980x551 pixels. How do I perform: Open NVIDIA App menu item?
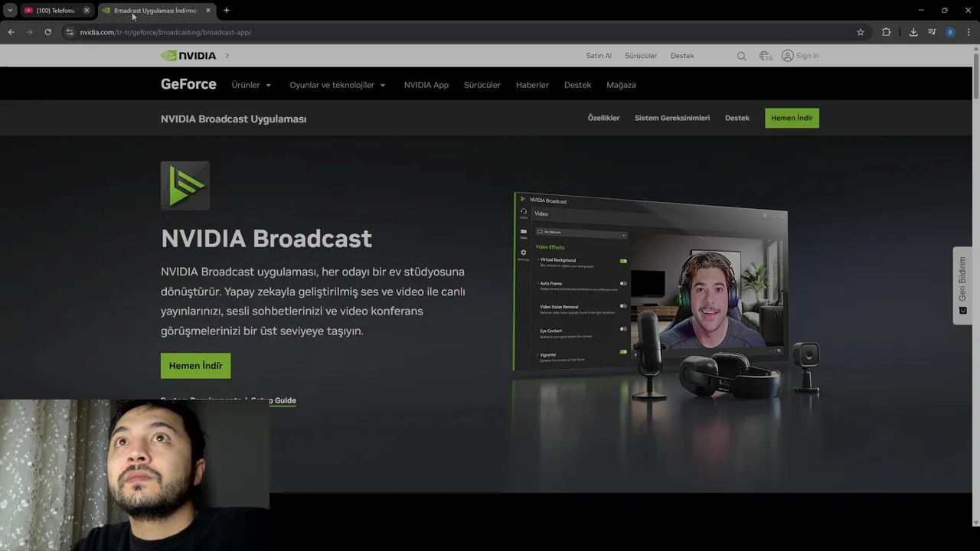coord(426,85)
